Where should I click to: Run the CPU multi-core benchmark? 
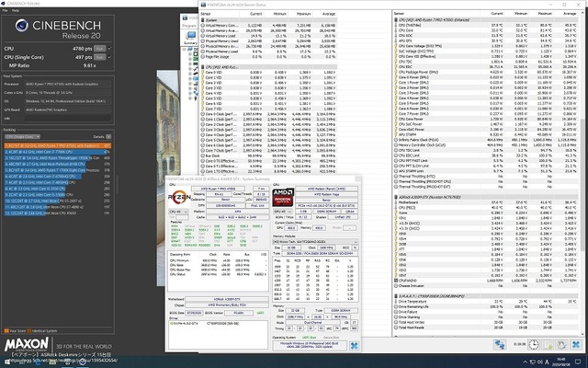[99, 49]
